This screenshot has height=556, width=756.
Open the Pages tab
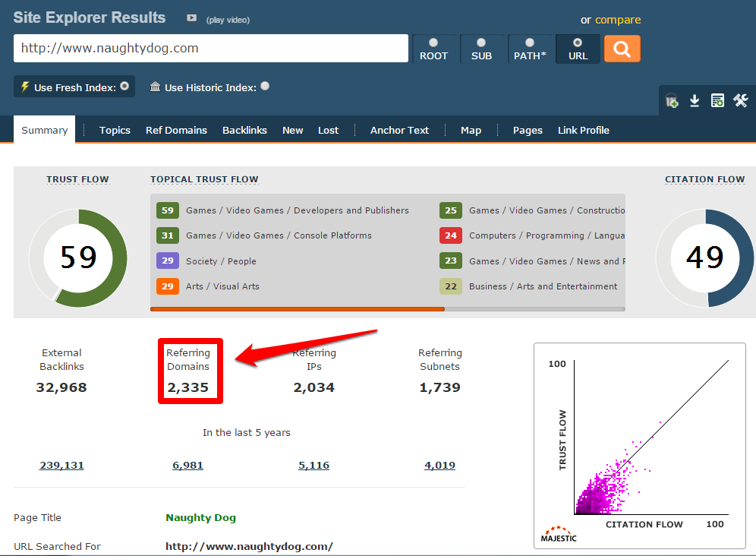(x=528, y=131)
